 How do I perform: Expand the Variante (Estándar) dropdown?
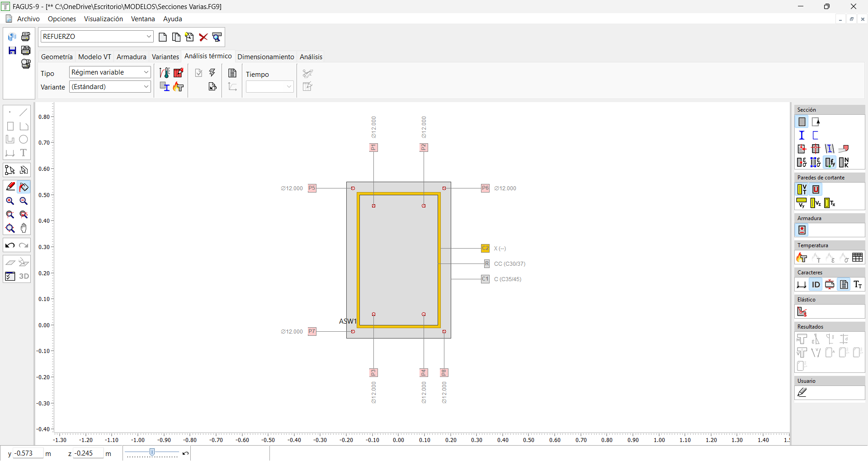(x=146, y=87)
